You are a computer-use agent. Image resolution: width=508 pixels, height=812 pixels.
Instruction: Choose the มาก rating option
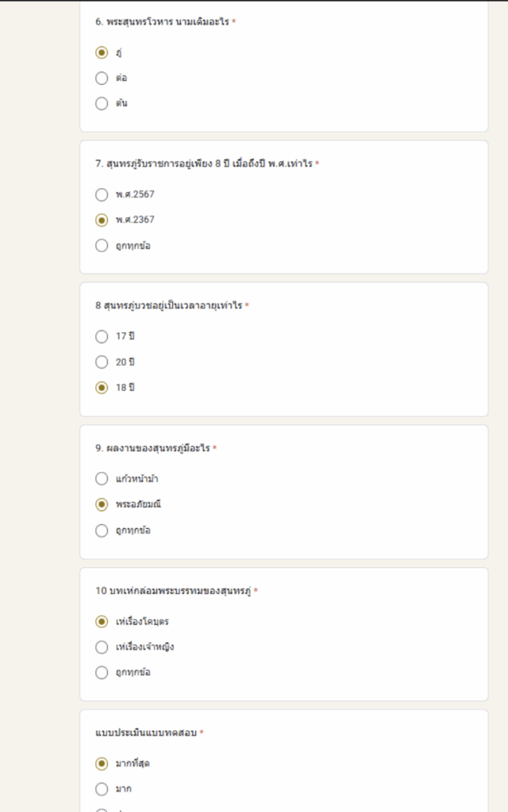[x=102, y=789]
